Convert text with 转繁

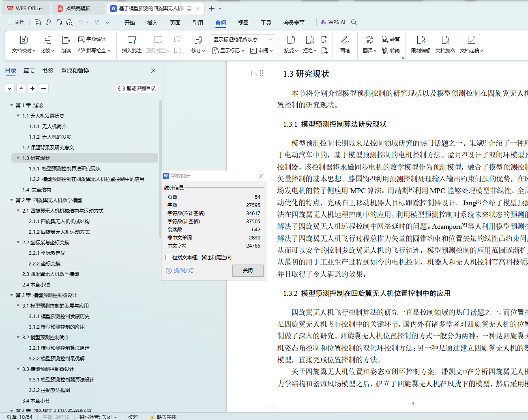coord(391,39)
